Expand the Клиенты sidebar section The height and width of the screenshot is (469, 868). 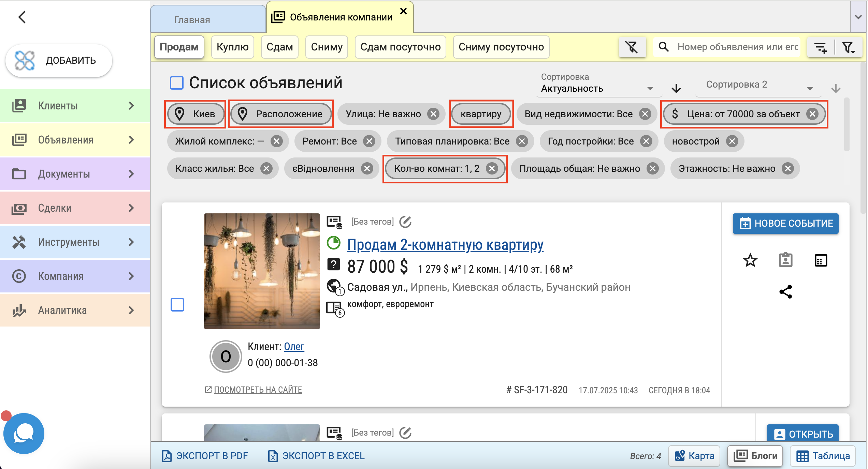pyautogui.click(x=75, y=106)
